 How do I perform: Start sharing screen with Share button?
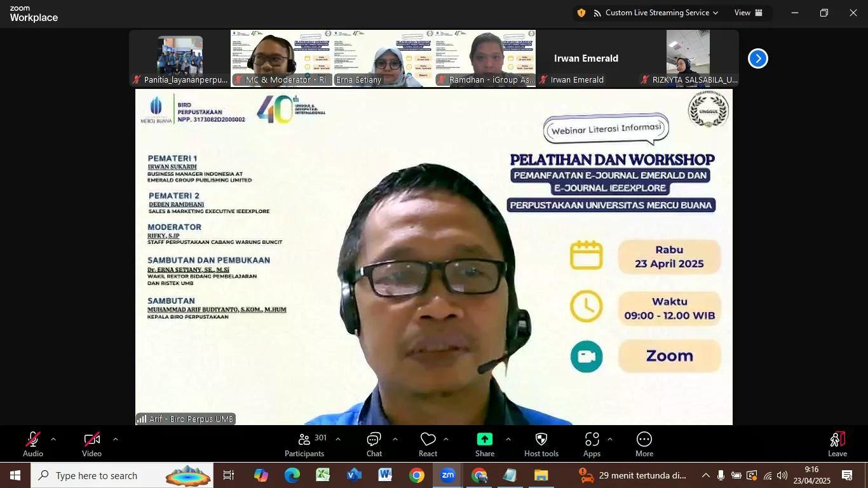pos(485,444)
